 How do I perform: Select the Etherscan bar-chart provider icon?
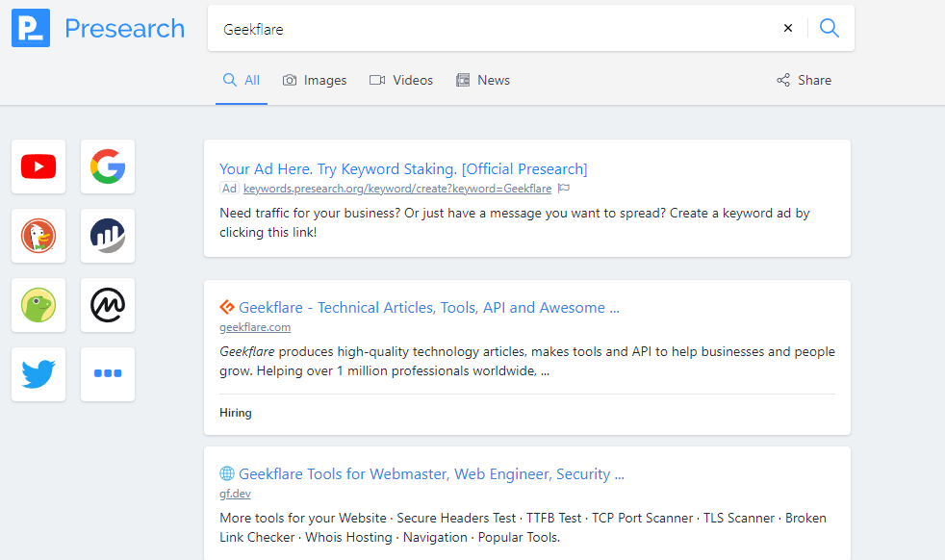click(108, 236)
